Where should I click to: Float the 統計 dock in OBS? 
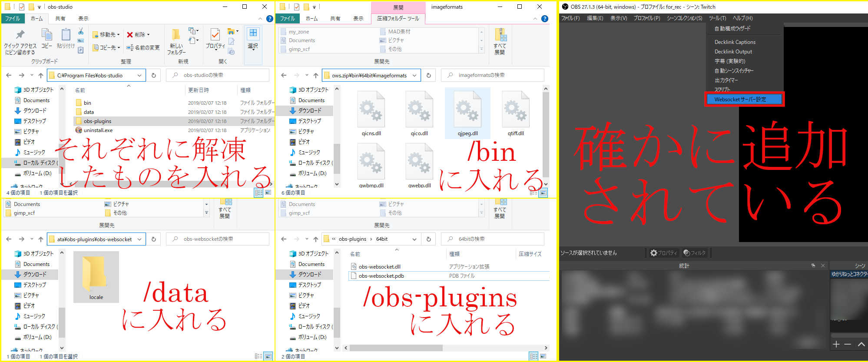813,266
